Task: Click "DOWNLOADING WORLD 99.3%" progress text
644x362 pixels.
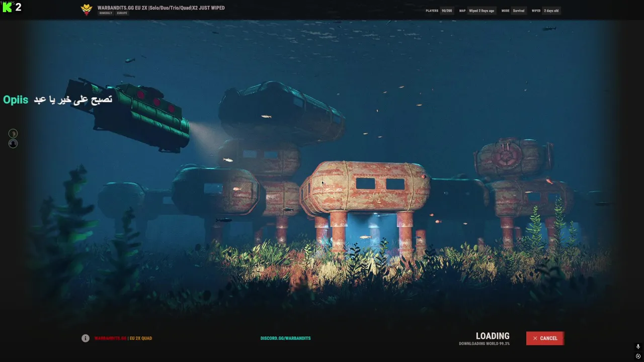Action: tap(484, 344)
